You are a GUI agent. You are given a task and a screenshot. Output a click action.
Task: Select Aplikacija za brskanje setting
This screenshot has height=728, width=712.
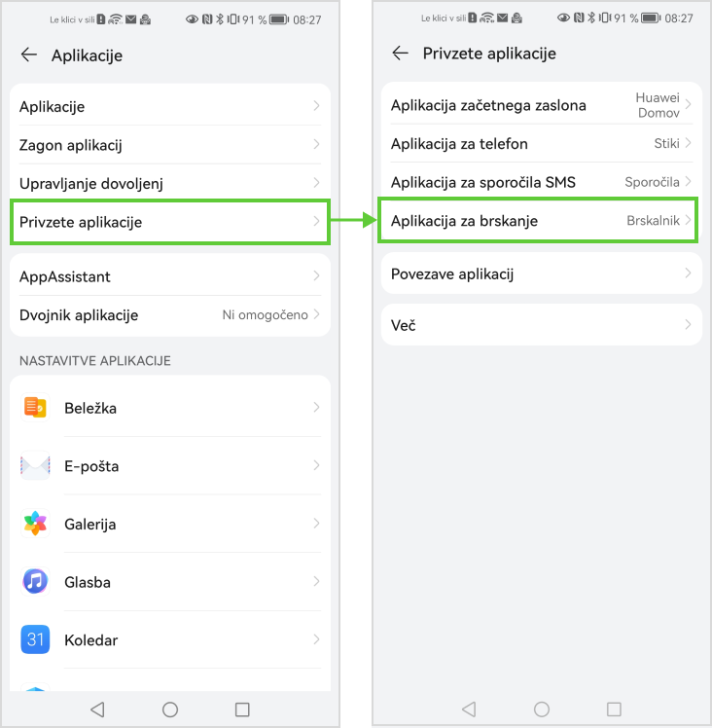coord(538,220)
